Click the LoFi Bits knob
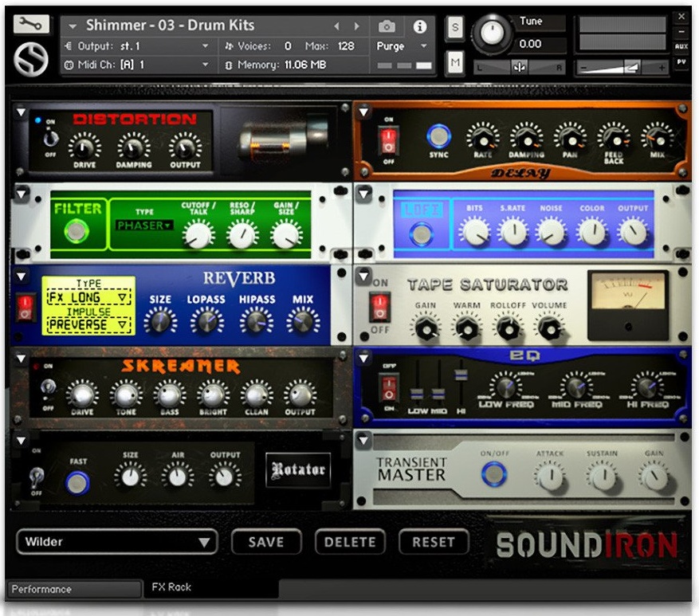This screenshot has width=699, height=616. coord(475,232)
